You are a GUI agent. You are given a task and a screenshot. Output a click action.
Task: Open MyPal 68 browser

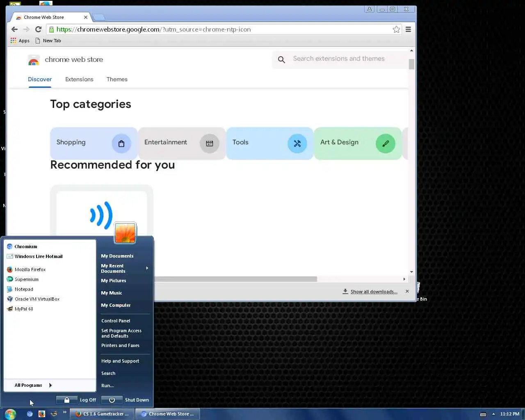(x=20, y=309)
